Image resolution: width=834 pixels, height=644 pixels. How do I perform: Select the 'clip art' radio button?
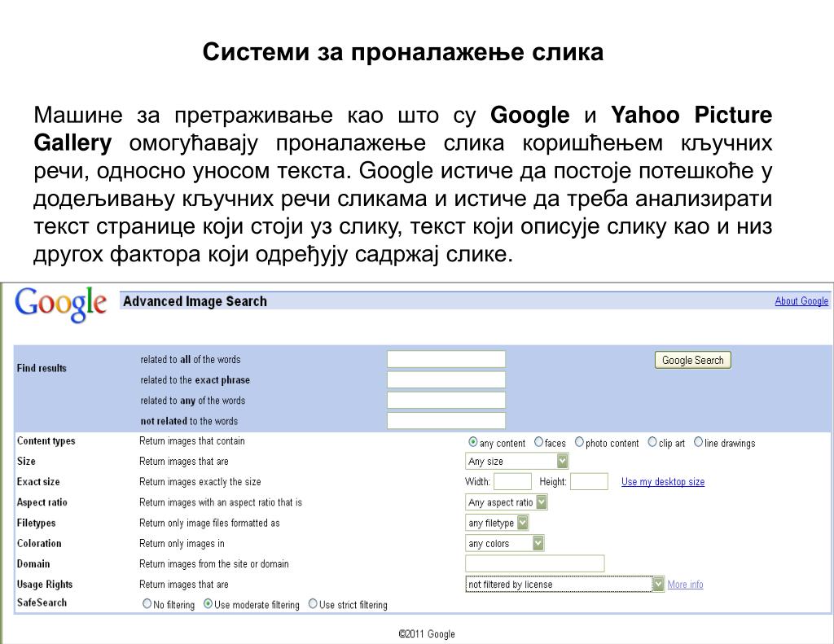(652, 442)
